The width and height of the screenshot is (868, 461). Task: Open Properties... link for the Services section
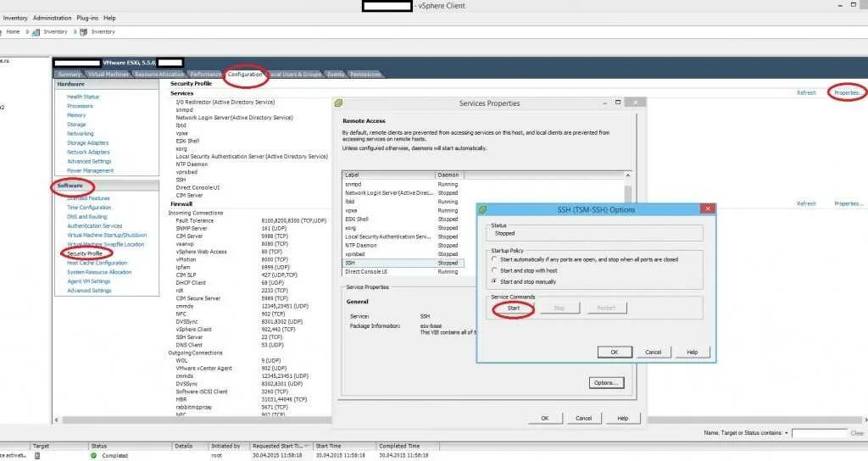[847, 93]
